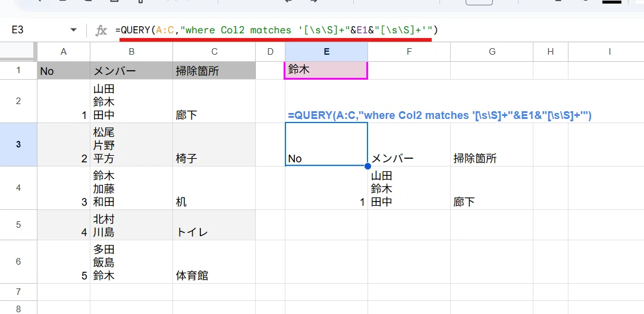Select column H header
Screen dimensions: 644x314
(551, 51)
